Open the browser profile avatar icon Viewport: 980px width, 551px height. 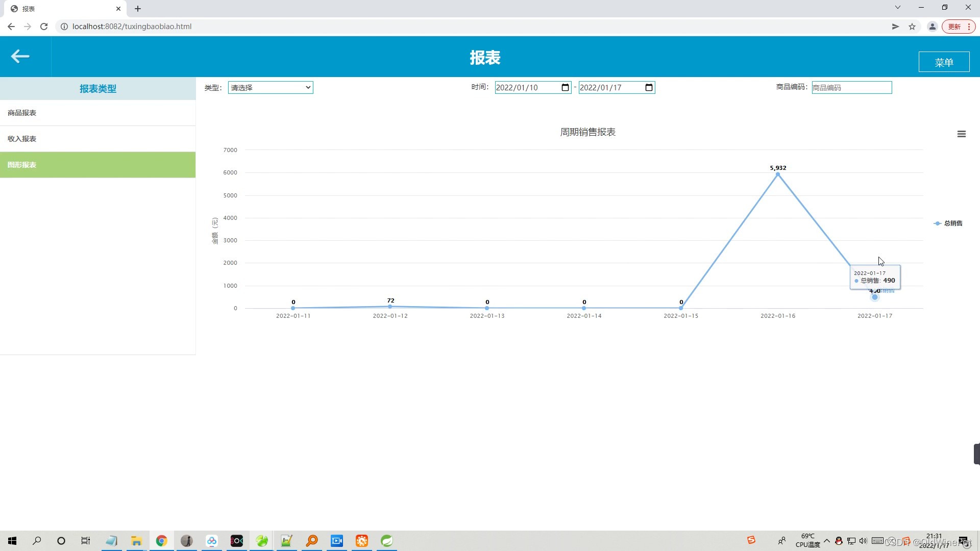coord(932,27)
